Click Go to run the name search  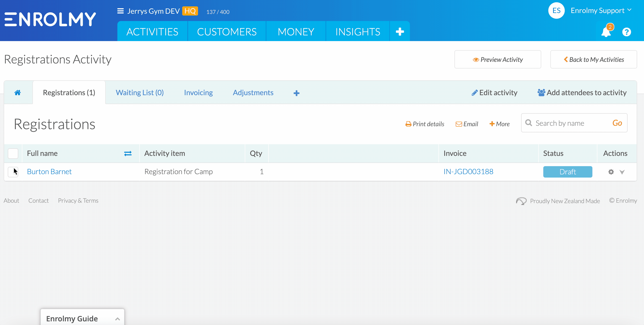(x=617, y=123)
